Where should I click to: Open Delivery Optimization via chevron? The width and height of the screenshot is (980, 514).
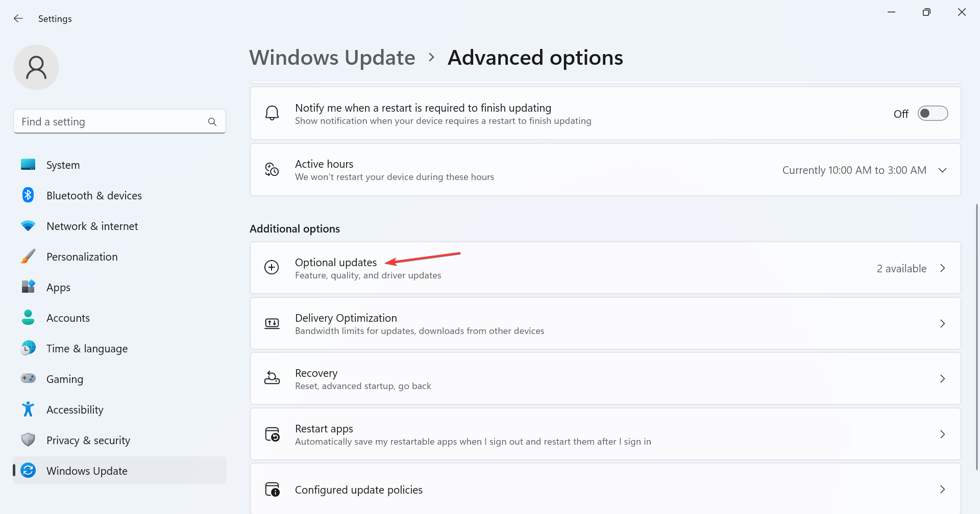(943, 324)
